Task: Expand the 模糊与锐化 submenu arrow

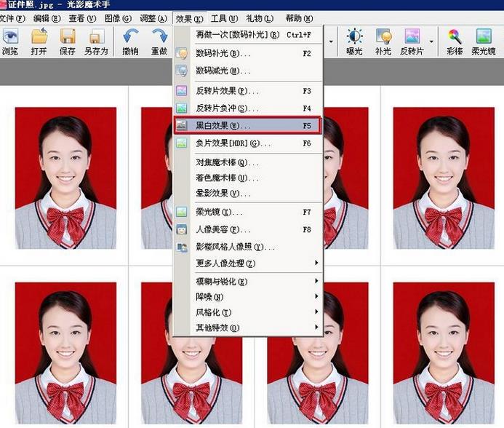Action: coord(316,281)
